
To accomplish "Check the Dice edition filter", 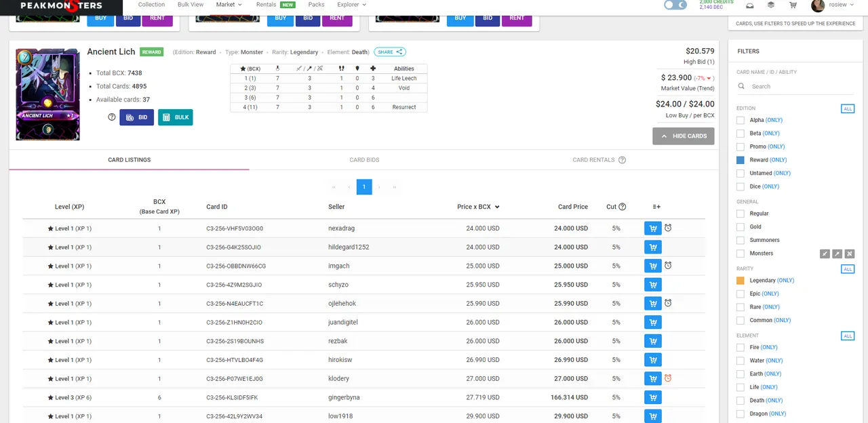I will pos(741,186).
